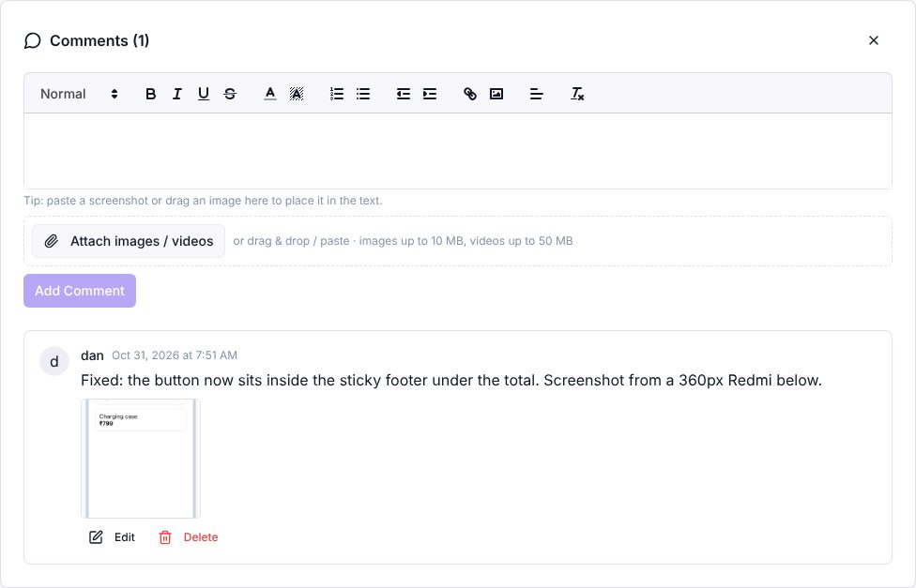Click the tip text about pasting a screenshot
916x588 pixels.
coord(203,201)
